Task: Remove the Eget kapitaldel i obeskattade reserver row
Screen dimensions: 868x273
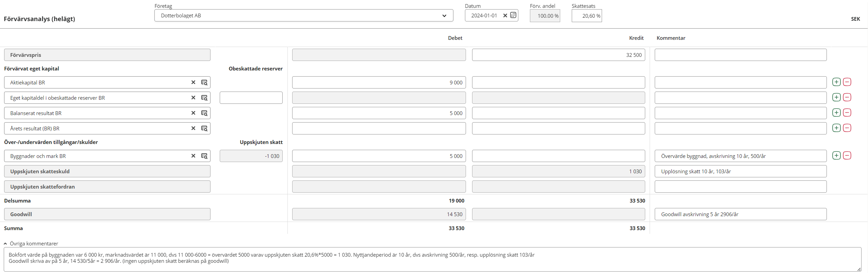Action: click(847, 97)
